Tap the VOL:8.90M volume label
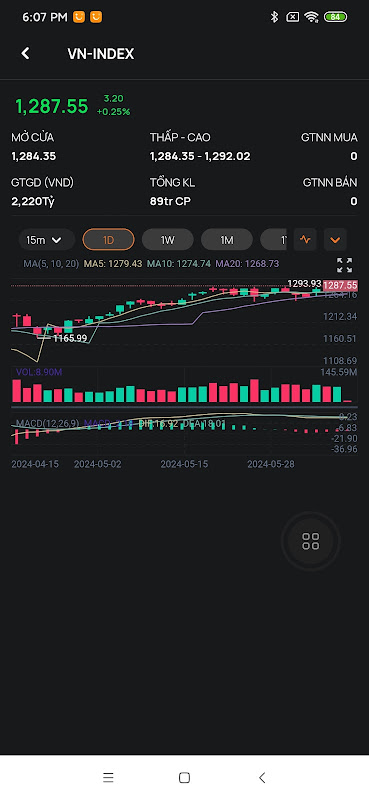The height and width of the screenshot is (800, 369). pyautogui.click(x=39, y=372)
